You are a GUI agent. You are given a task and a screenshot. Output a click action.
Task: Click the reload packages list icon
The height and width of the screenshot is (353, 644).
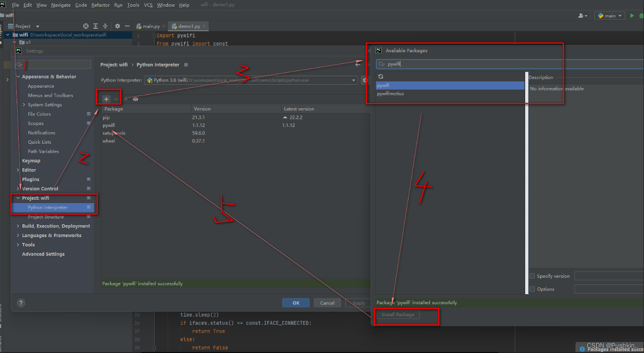(x=381, y=77)
